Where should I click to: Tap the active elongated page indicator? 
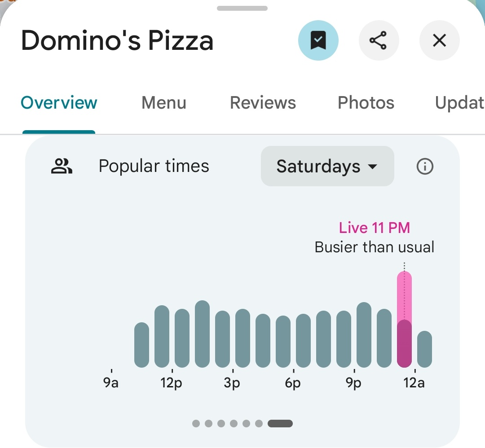click(280, 423)
